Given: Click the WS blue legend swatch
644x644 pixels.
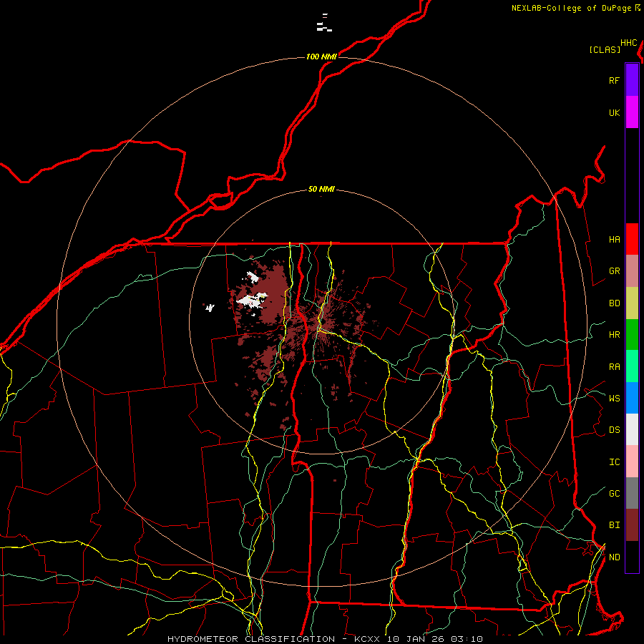Looking at the screenshot, I should click(x=632, y=398).
